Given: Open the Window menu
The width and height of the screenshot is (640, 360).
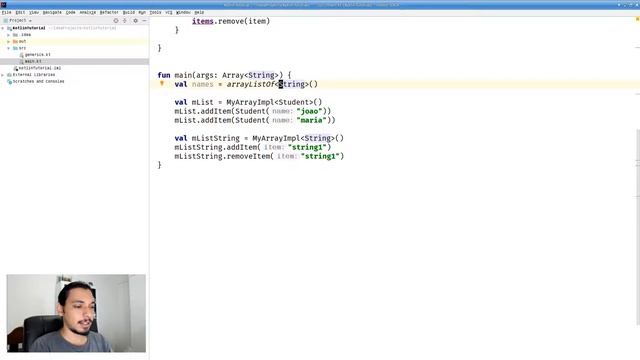Looking at the screenshot, I should point(183,13).
